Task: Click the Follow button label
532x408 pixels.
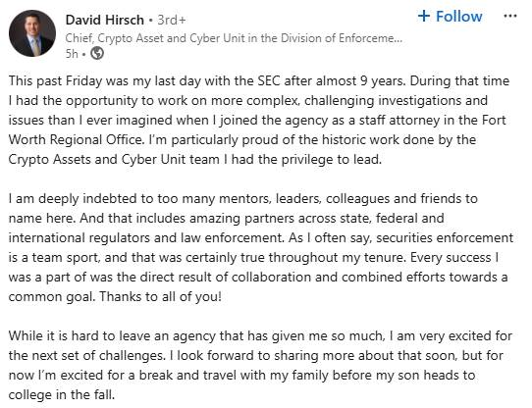Action: tap(458, 17)
